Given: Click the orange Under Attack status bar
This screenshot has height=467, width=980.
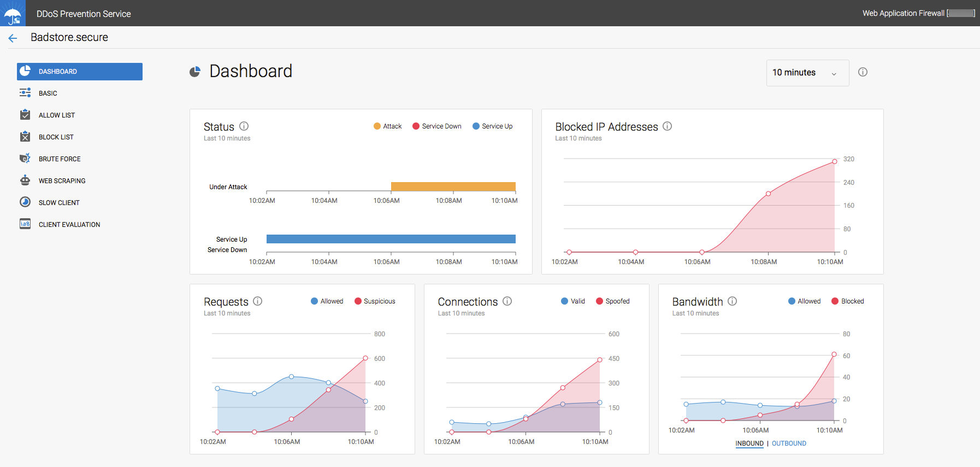Looking at the screenshot, I should [453, 186].
